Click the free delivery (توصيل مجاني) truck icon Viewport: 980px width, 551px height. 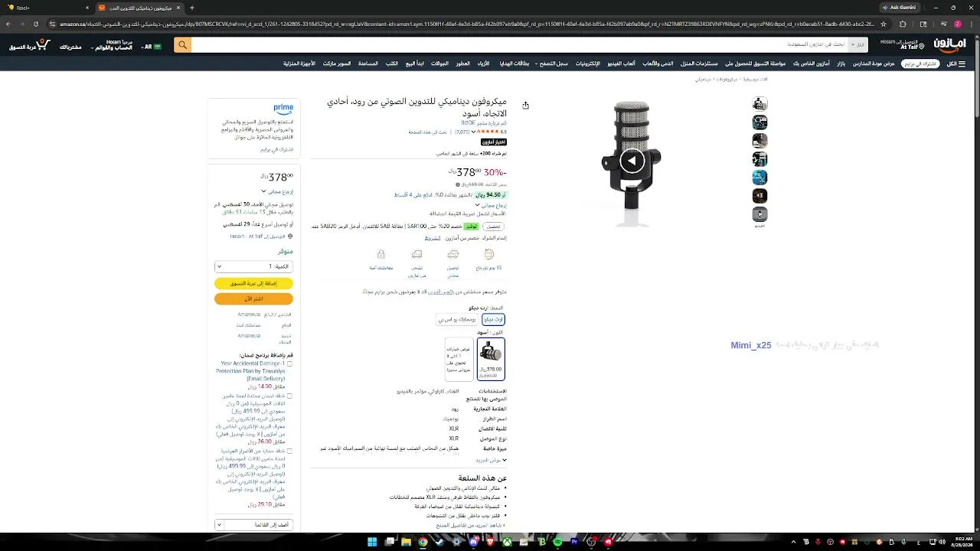tap(453, 254)
